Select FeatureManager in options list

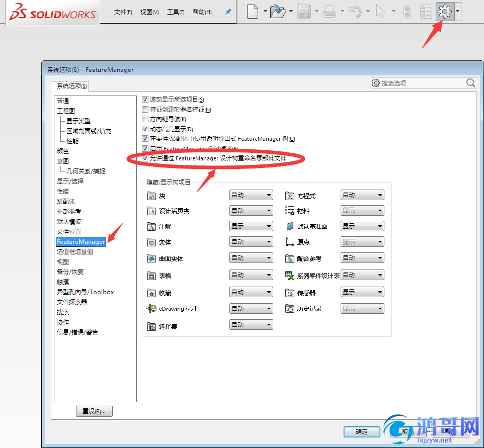(x=81, y=241)
